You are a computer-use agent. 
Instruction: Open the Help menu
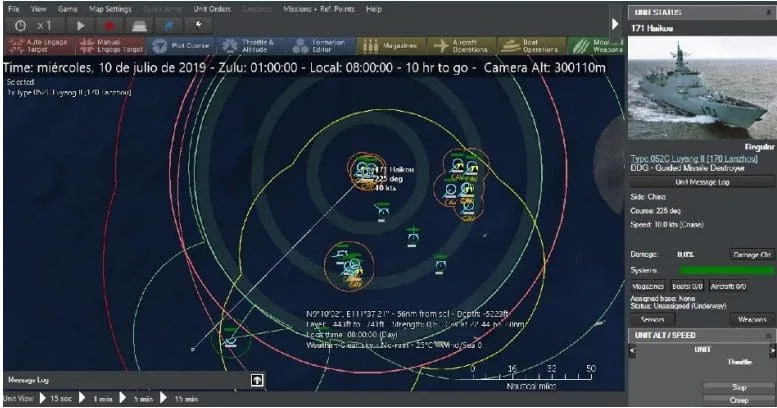click(x=374, y=9)
